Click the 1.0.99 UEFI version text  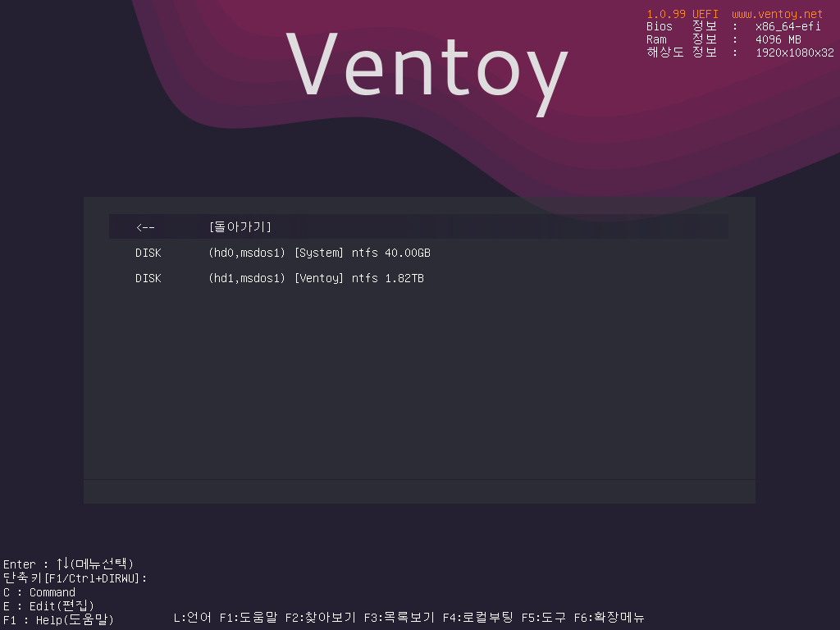tap(682, 14)
